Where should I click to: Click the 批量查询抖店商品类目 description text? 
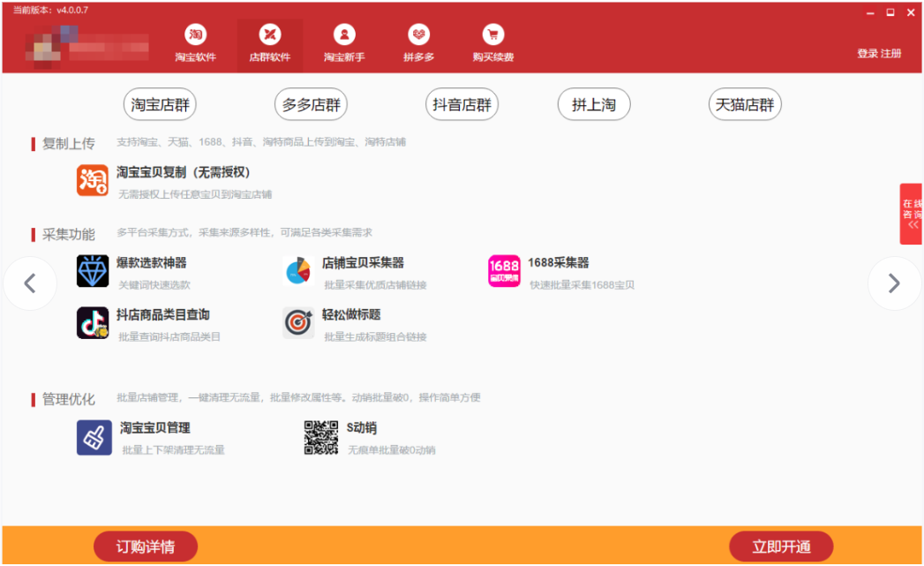coord(169,337)
